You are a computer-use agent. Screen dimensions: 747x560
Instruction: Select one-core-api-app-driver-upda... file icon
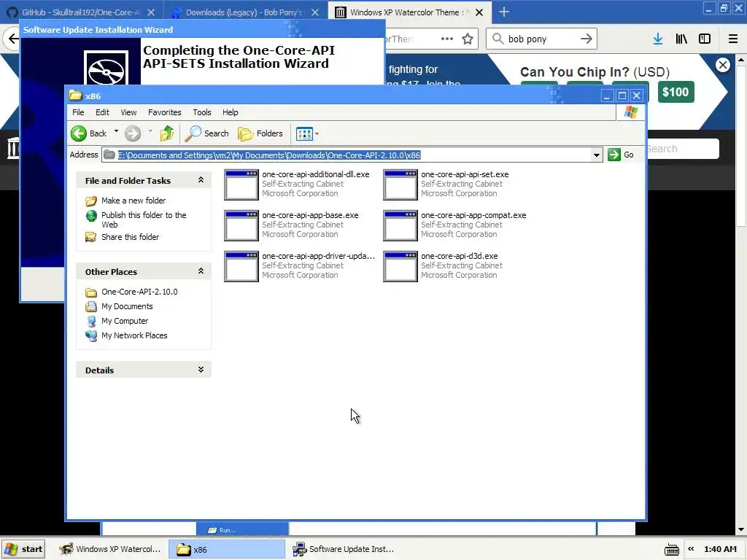(x=241, y=267)
